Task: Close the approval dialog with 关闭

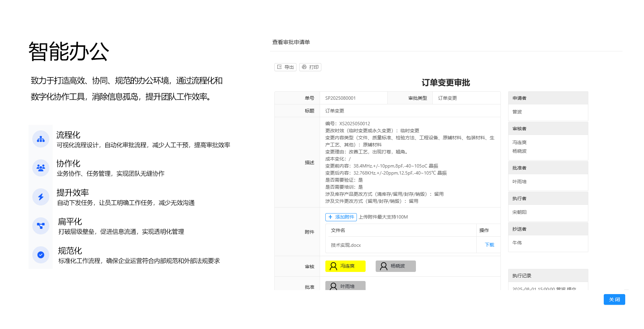Action: (614, 299)
